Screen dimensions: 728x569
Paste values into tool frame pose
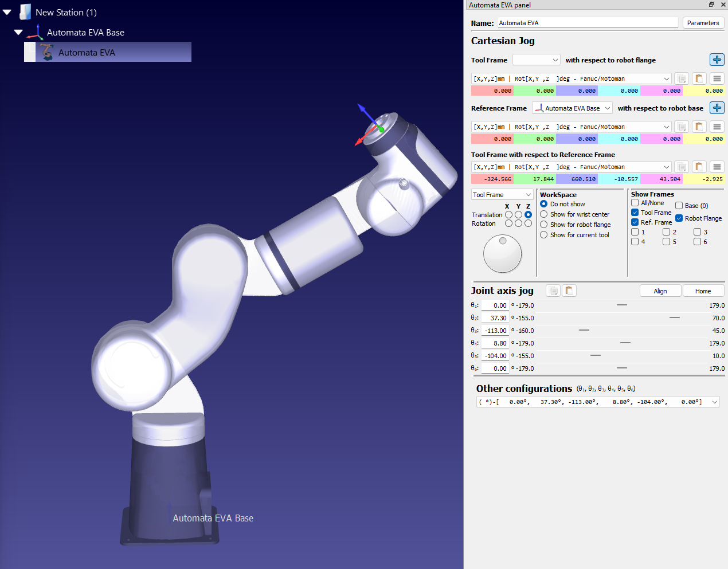click(x=699, y=79)
